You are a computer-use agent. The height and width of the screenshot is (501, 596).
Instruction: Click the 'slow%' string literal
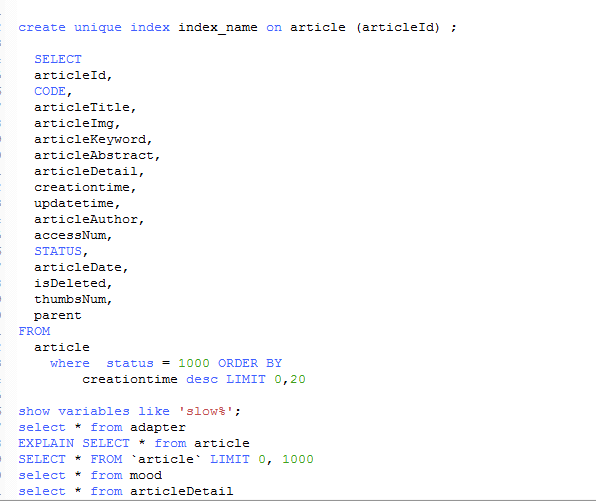point(206,411)
